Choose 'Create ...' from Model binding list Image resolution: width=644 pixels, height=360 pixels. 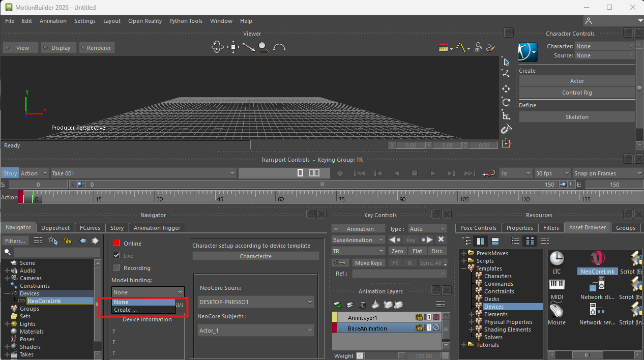tap(125, 310)
